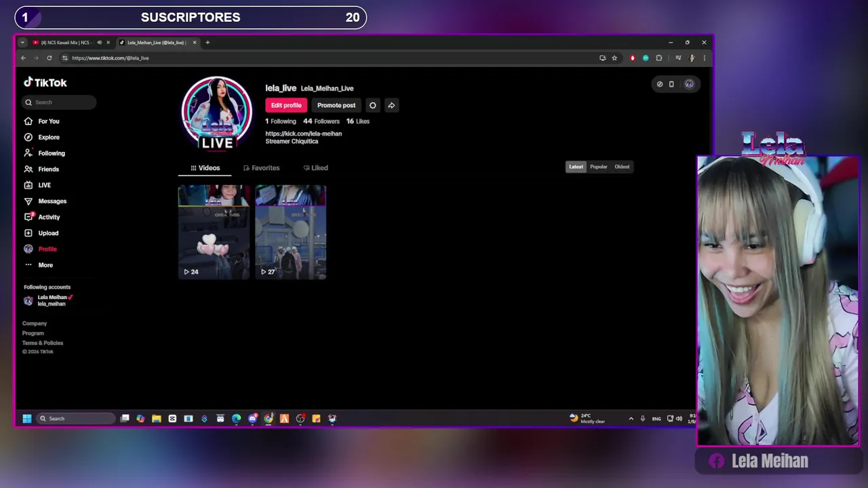
Task: Open Friends in the sidebar
Action: (x=42, y=169)
